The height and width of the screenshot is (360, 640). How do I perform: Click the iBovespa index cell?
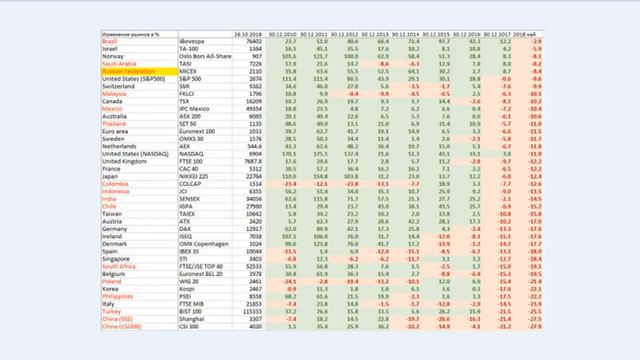pyautogui.click(x=205, y=41)
